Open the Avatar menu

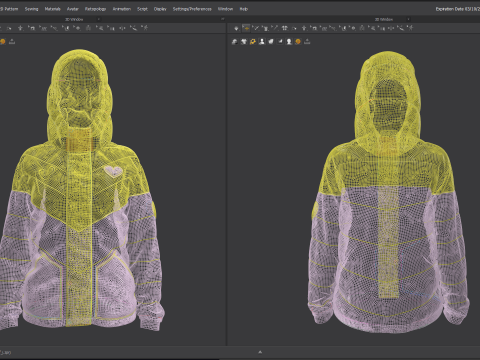point(73,9)
